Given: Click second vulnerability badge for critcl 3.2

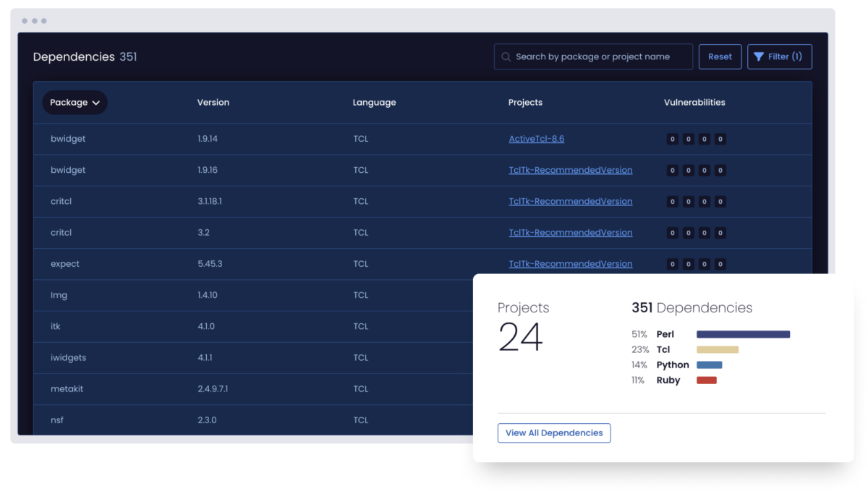Looking at the screenshot, I should (x=689, y=233).
